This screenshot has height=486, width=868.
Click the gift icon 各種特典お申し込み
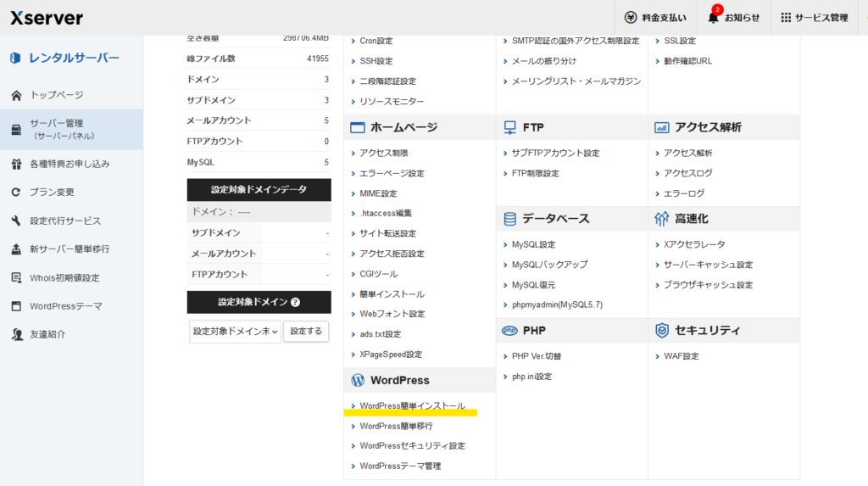point(16,164)
